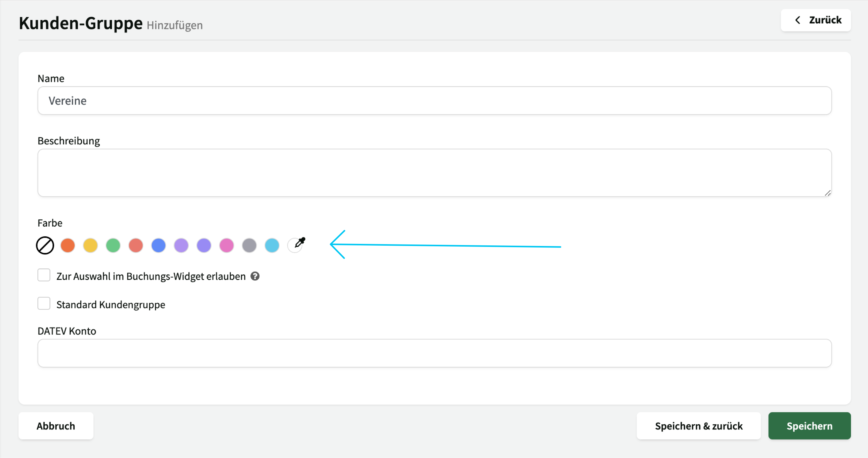Select the salmon red color swatch

coord(136,245)
